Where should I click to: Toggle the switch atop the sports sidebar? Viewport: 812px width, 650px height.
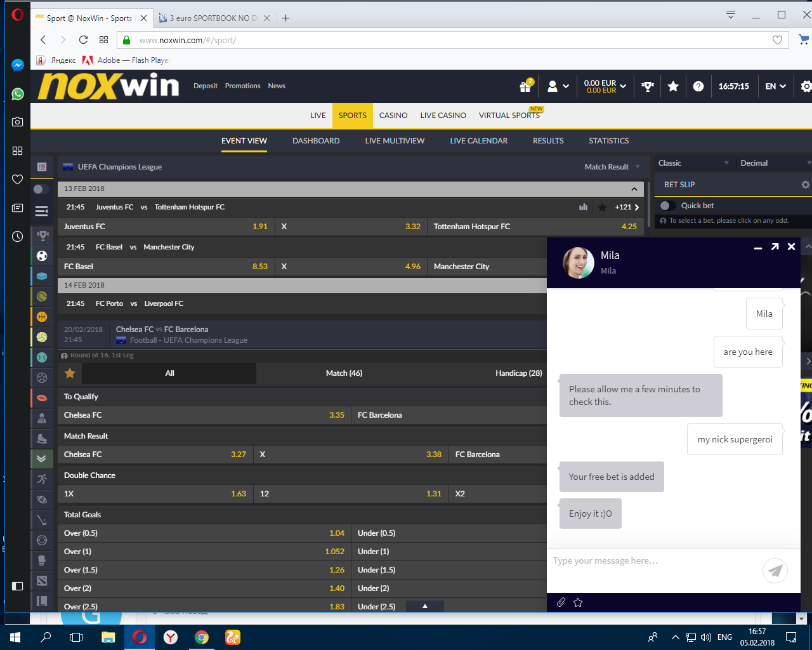(x=41, y=189)
